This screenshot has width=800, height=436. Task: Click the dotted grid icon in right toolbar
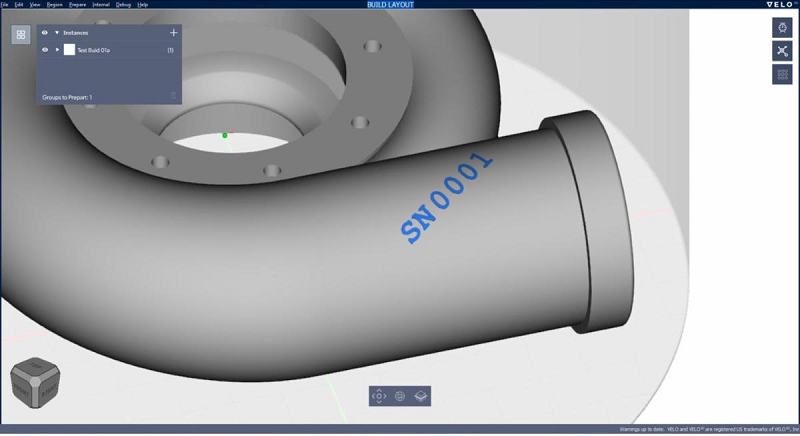782,74
